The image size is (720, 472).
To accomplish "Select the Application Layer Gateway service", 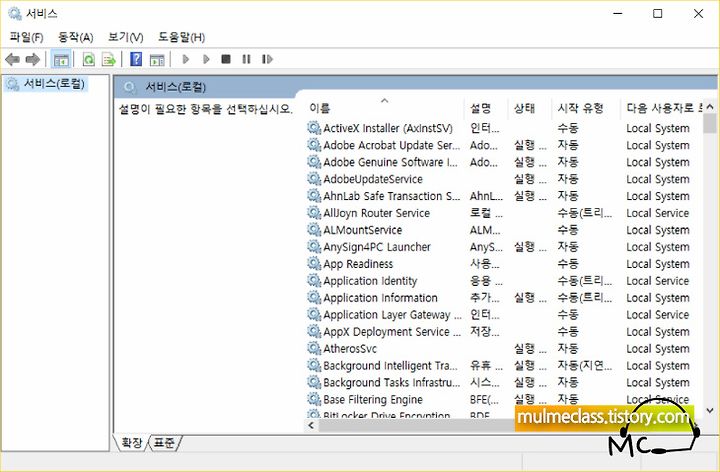I will pyautogui.click(x=503, y=315).
